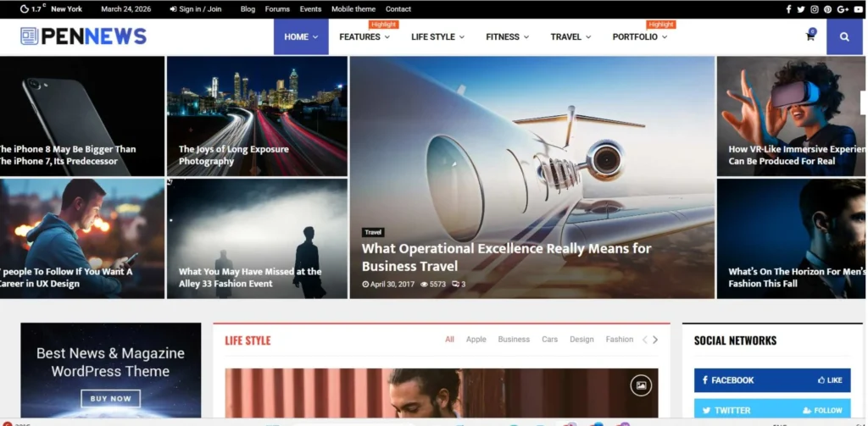
Task: Click the blue search magnifier icon
Action: 844,37
